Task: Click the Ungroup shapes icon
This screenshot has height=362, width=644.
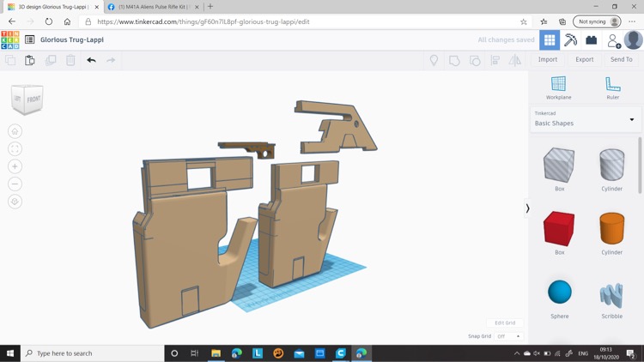Action: pos(475,61)
